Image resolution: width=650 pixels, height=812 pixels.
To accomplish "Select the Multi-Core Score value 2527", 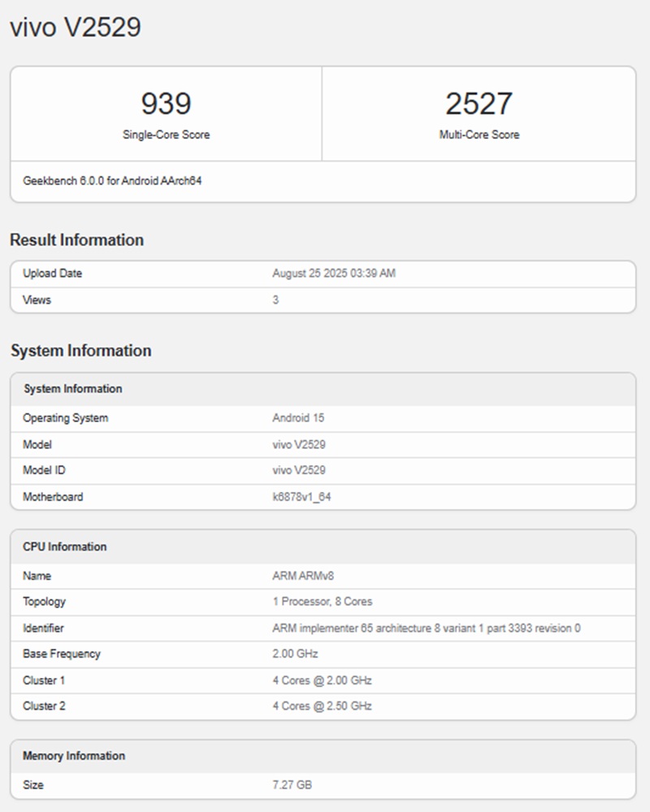I will coord(478,103).
